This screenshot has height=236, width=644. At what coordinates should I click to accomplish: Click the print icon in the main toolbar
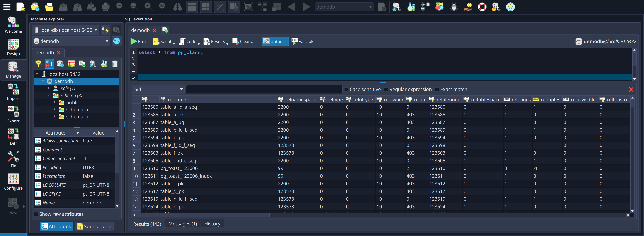click(105, 7)
